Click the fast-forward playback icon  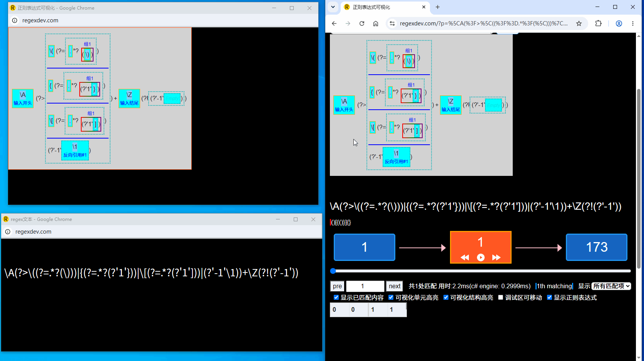click(x=497, y=257)
